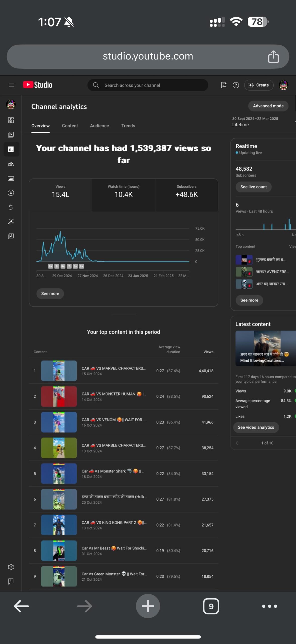
Task: Open the Lifetime date range dropdown
Action: (x=263, y=122)
